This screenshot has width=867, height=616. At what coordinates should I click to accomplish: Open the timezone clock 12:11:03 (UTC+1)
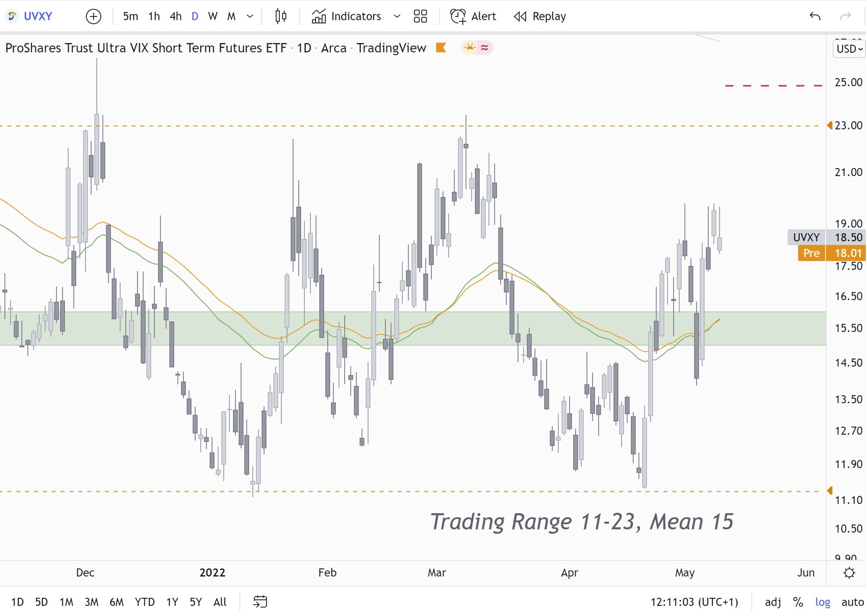coord(694,602)
